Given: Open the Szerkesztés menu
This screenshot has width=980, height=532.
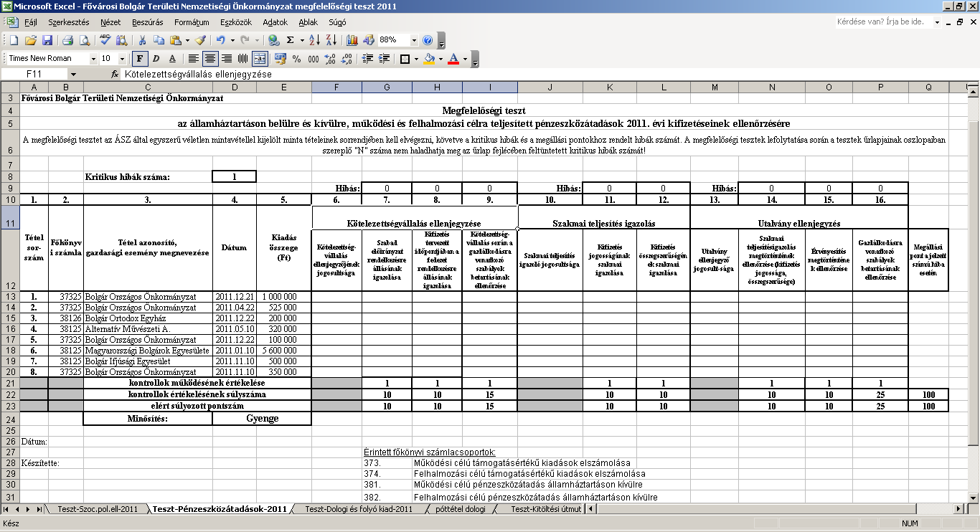Looking at the screenshot, I should [x=67, y=22].
